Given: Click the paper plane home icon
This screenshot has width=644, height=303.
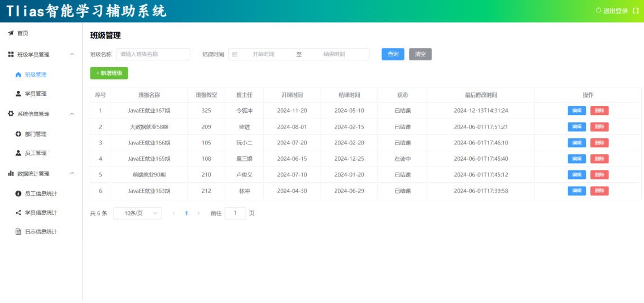Looking at the screenshot, I should point(11,33).
